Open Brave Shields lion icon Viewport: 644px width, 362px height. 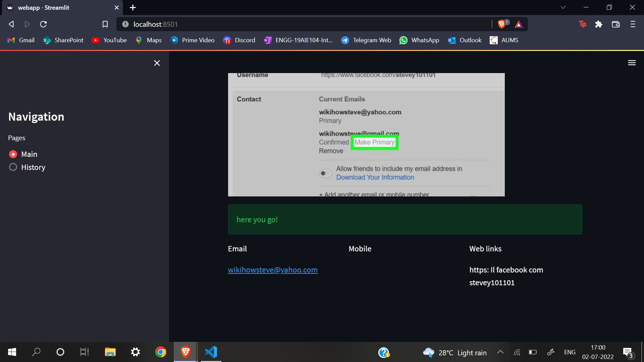(502, 24)
